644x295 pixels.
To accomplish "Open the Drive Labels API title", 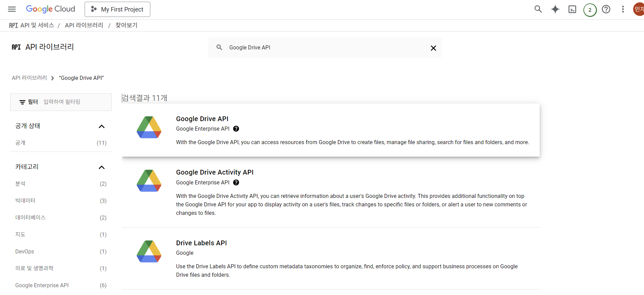I will pos(201,243).
